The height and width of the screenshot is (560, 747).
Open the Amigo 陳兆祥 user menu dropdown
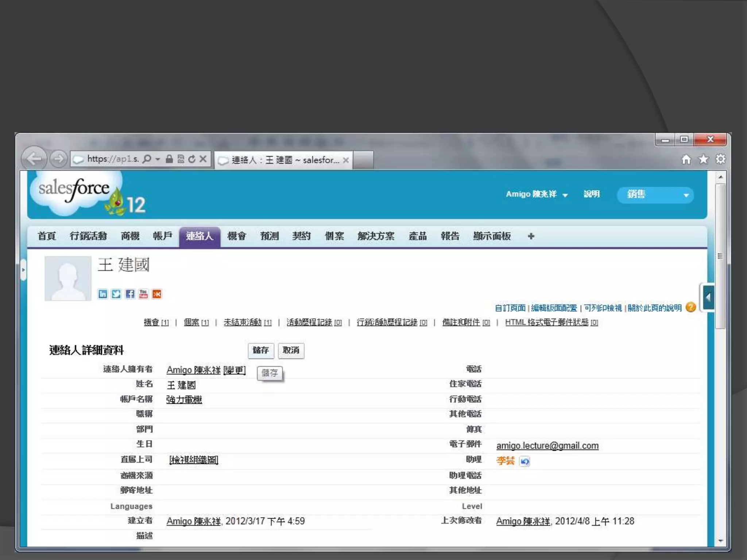[537, 194]
